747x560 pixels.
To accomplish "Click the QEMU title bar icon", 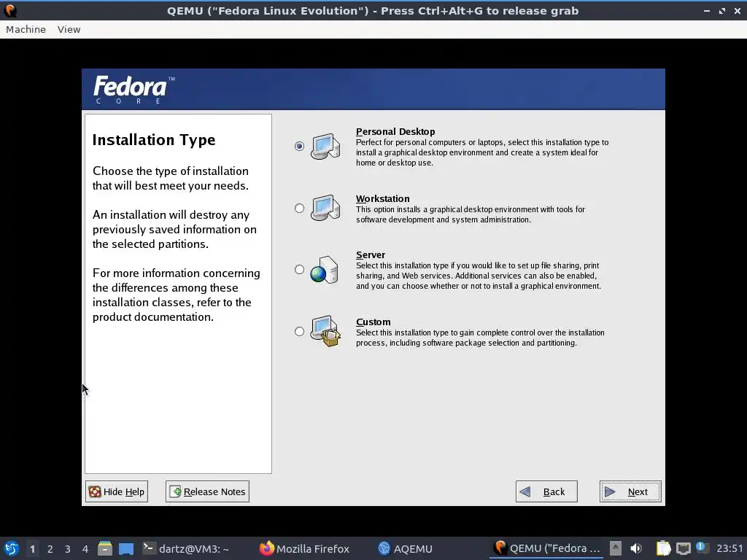I will [x=10, y=10].
